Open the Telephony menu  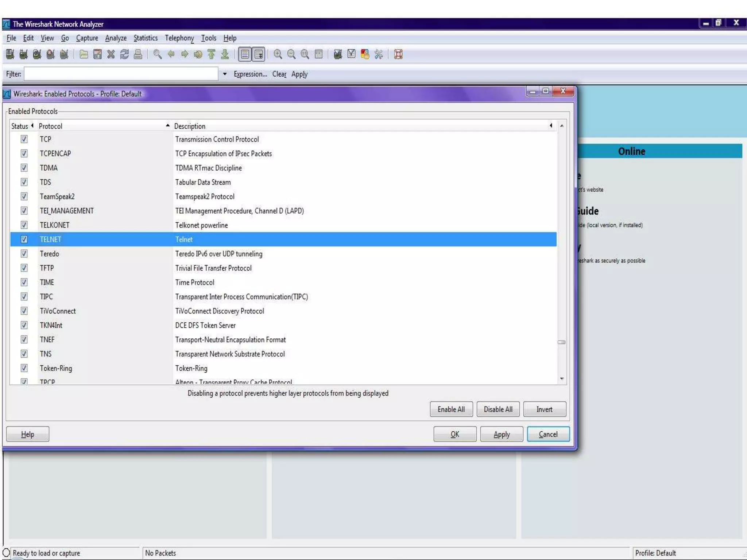[179, 38]
